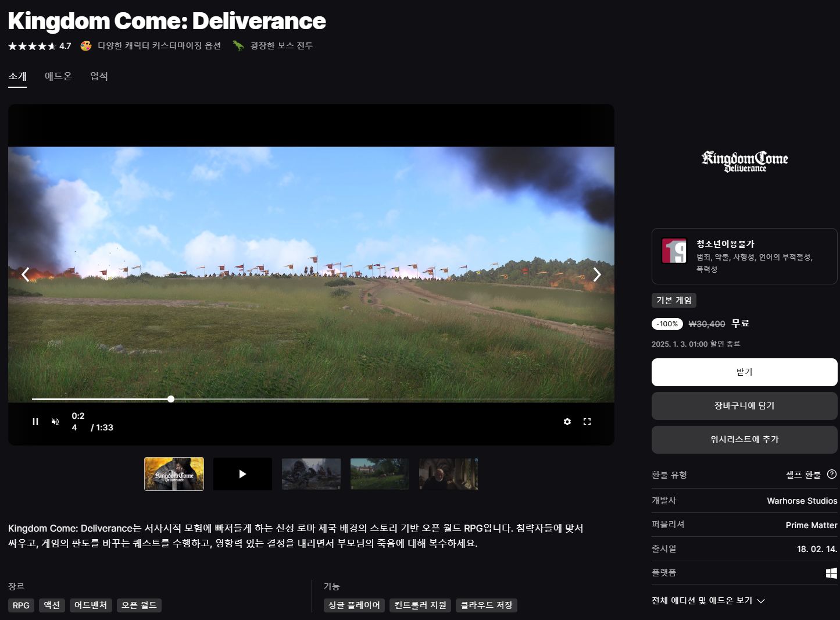Image resolution: width=840 pixels, height=620 pixels.
Task: Click the 2025. 1. 3. sale end text
Action: pos(696,344)
